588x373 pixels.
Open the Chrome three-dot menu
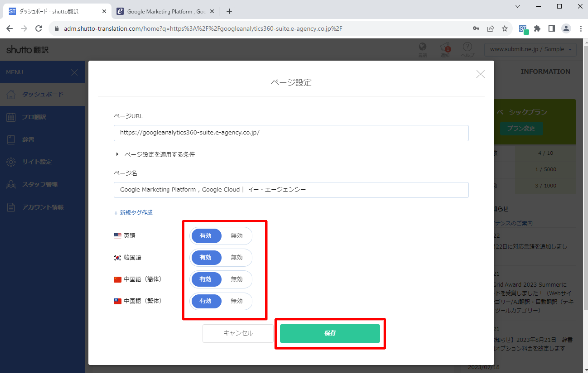pos(581,28)
